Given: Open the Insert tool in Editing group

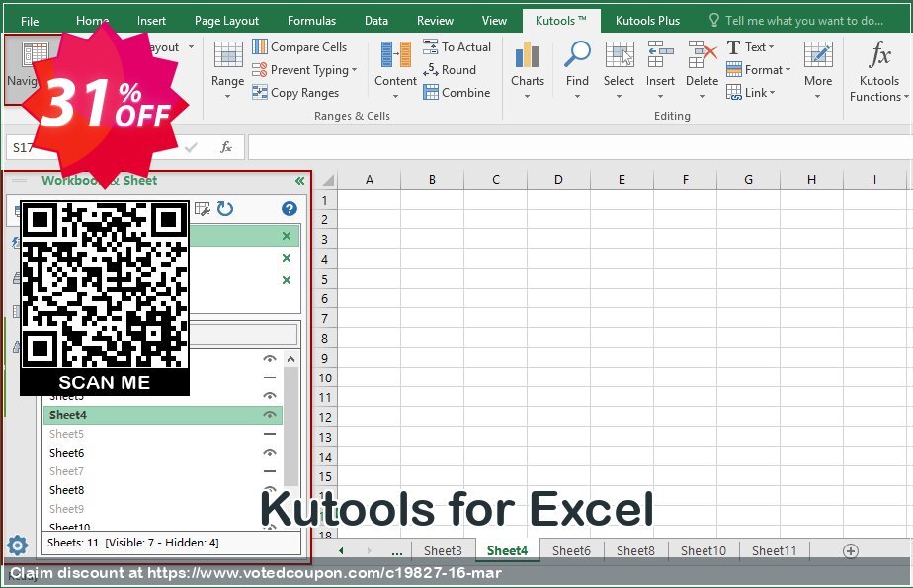Looking at the screenshot, I should [x=660, y=69].
